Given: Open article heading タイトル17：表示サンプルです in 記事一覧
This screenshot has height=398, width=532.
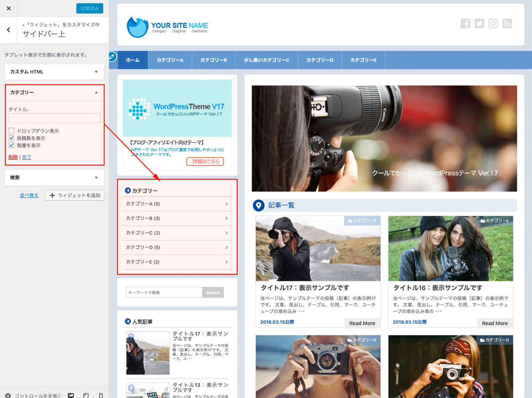Looking at the screenshot, I should (x=305, y=288).
